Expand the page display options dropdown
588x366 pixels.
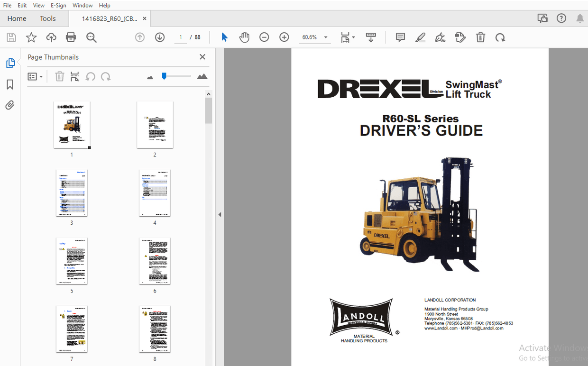[353, 37]
